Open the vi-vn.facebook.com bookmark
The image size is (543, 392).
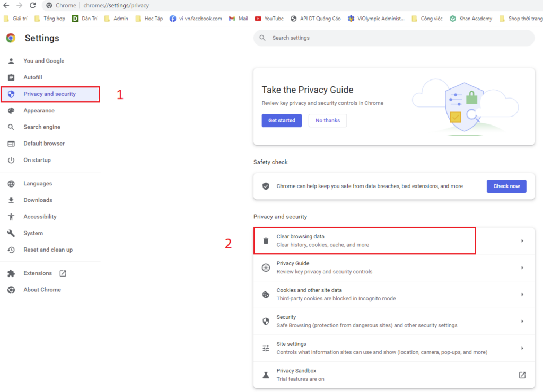196,19
